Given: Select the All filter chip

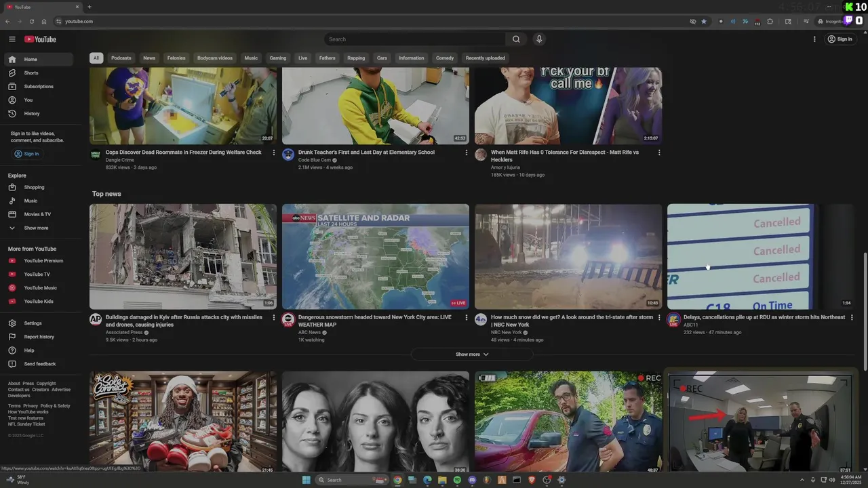Looking at the screenshot, I should (x=96, y=58).
